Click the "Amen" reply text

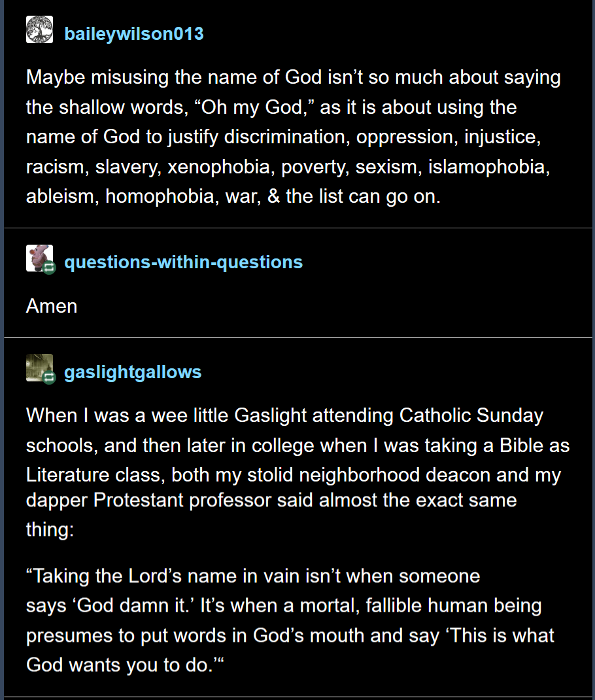(52, 306)
